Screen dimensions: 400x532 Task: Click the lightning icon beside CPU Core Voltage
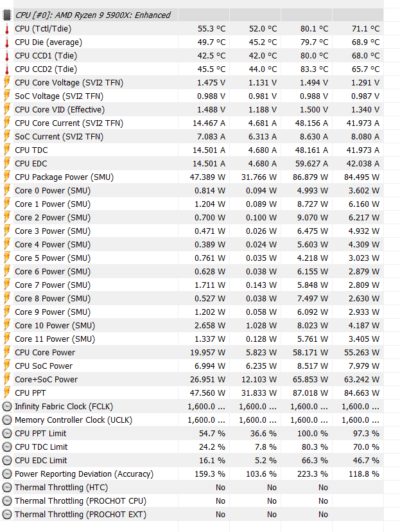coord(7,82)
